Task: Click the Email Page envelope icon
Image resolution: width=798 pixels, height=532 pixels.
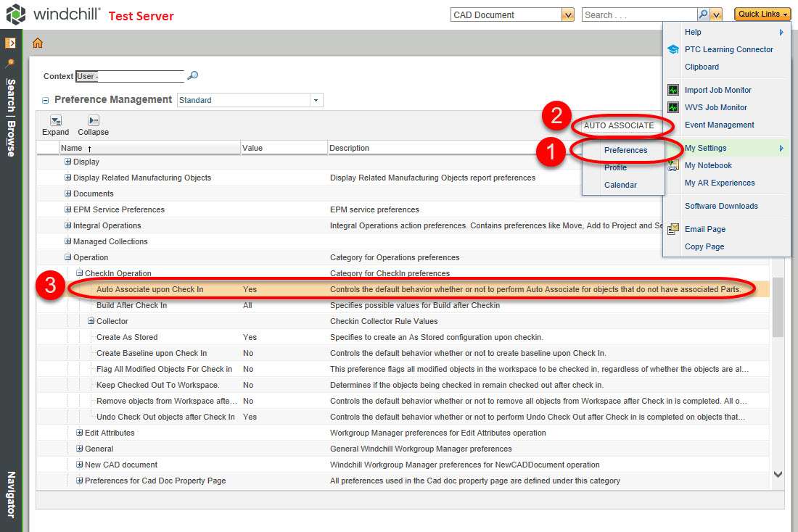Action: pyautogui.click(x=673, y=228)
